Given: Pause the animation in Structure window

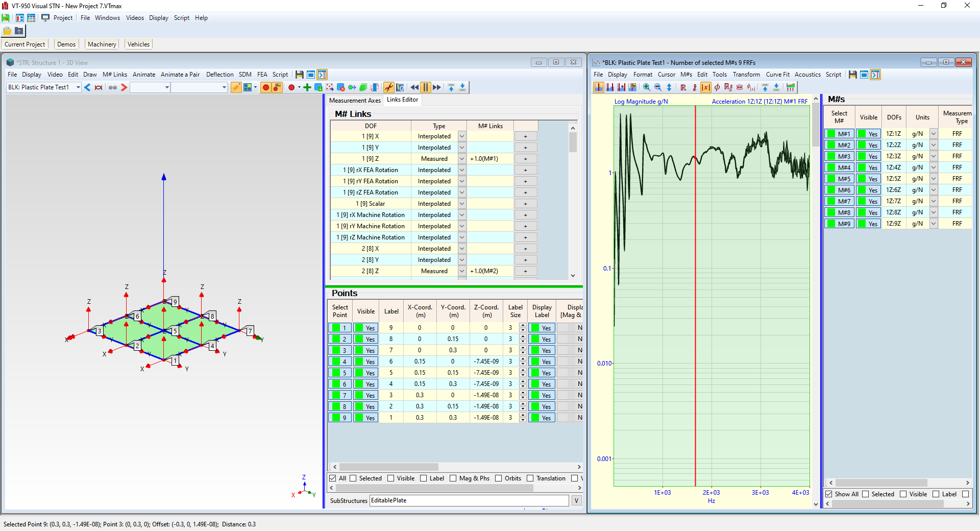Looking at the screenshot, I should tap(426, 87).
